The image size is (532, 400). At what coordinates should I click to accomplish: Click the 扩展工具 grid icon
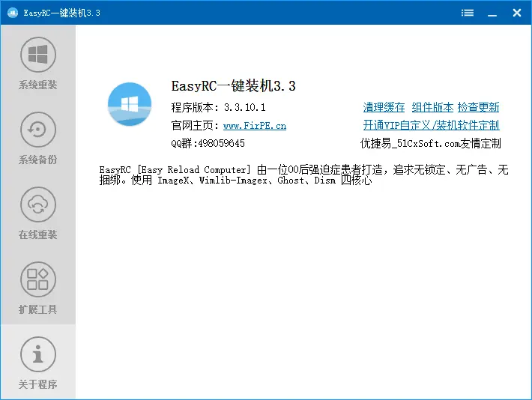[x=37, y=279]
